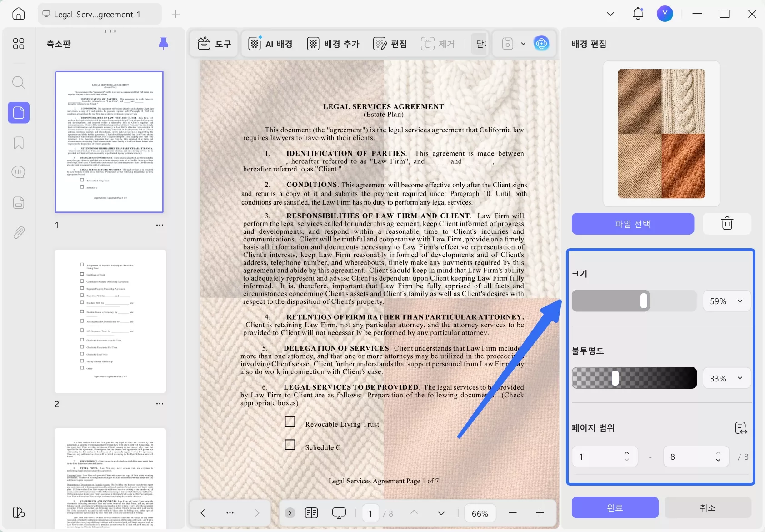Open the 도구 tools menu

coord(214,44)
